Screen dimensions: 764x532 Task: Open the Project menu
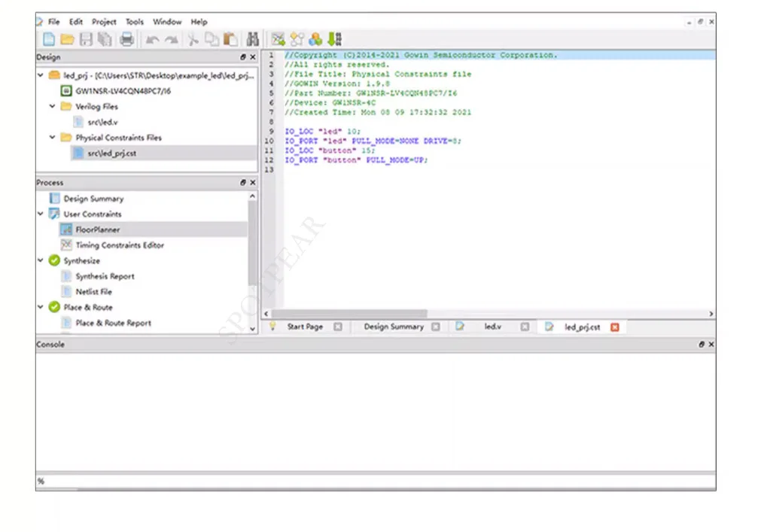(104, 22)
